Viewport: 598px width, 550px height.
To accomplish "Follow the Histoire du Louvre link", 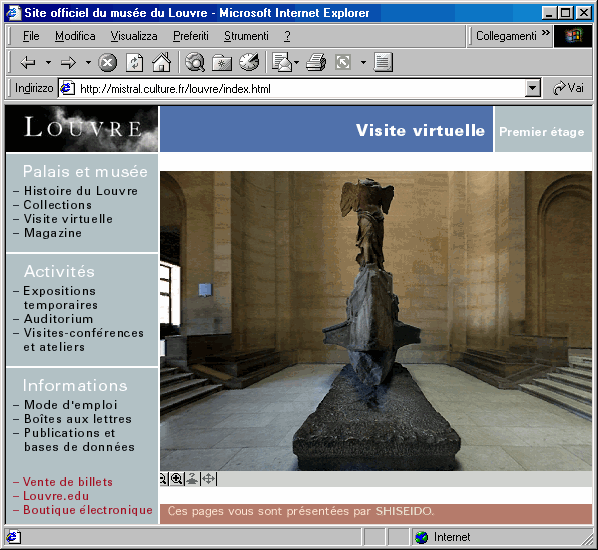I will point(81,191).
